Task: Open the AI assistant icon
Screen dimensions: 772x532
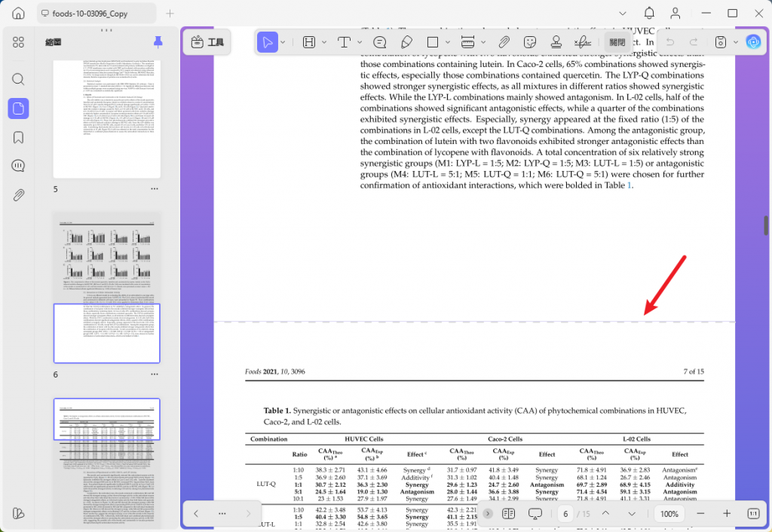Action: pyautogui.click(x=753, y=42)
